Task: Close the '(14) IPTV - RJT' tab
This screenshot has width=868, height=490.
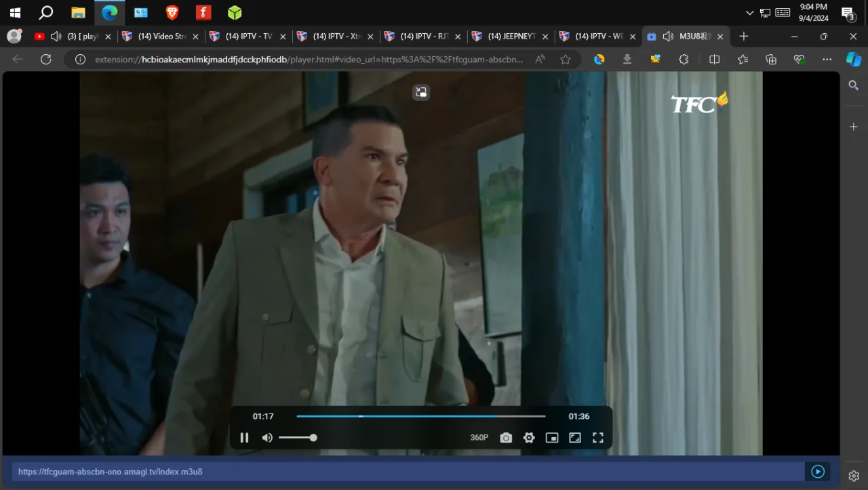Action: pos(458,37)
